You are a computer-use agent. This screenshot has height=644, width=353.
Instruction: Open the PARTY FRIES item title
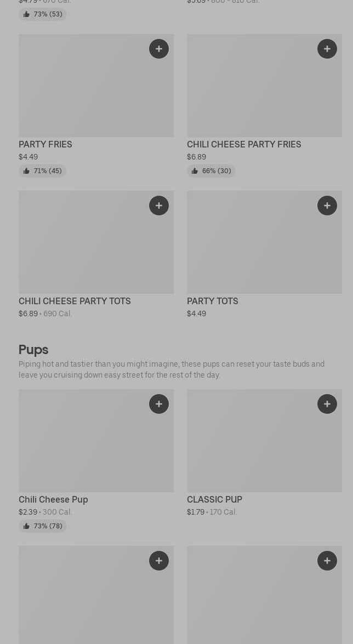(45, 145)
